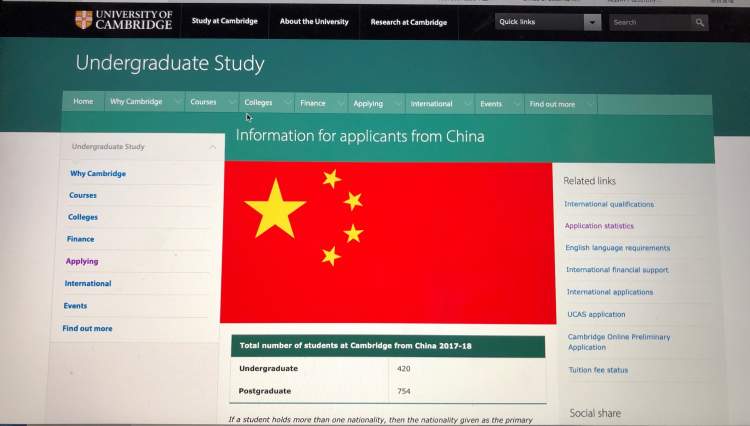This screenshot has width=750, height=426.
Task: Open Application statistics related link
Action: point(599,226)
